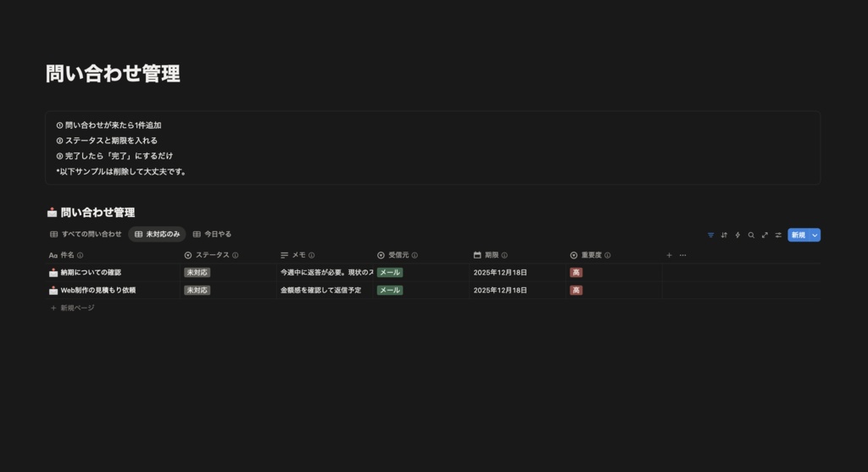Click info icon next to メモ header
Image resolution: width=868 pixels, height=472 pixels.
[x=312, y=255]
